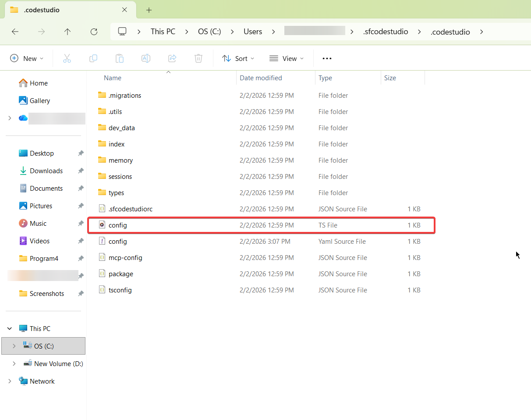The width and height of the screenshot is (531, 420).
Task: Click the Copy icon in toolbar
Action: 93,58
